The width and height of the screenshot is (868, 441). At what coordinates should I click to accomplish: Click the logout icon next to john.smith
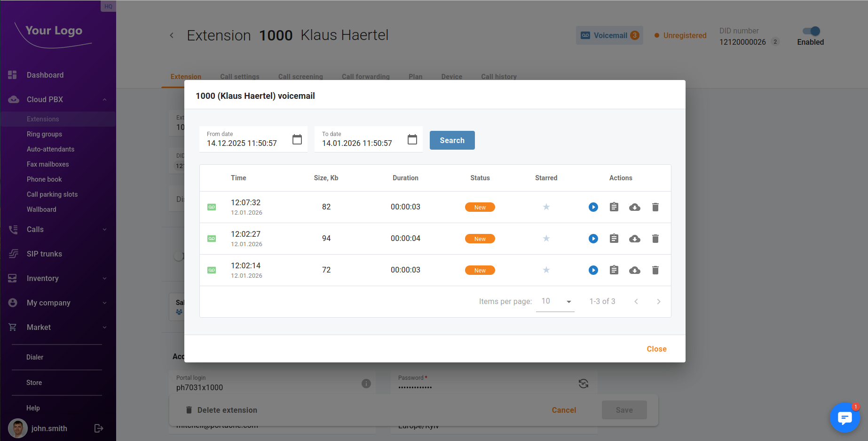coord(99,428)
